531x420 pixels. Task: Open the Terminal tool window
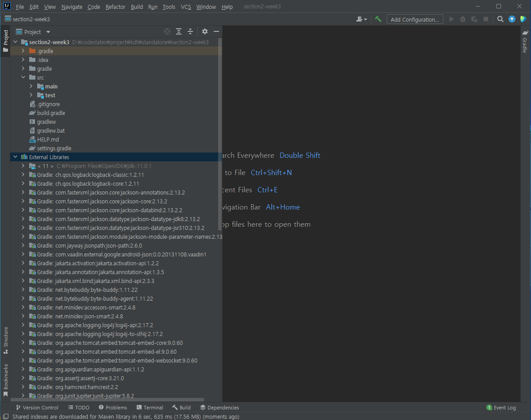150,408
